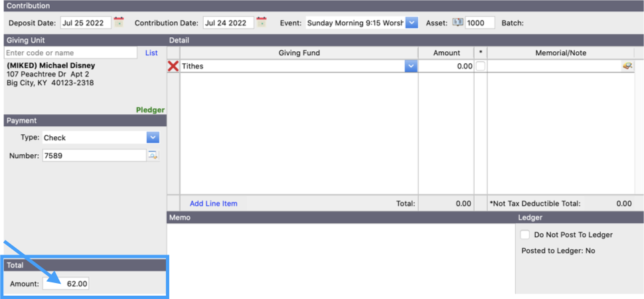Toggle the asterisk column checkbox for Tithes
644x299 pixels.
[481, 66]
